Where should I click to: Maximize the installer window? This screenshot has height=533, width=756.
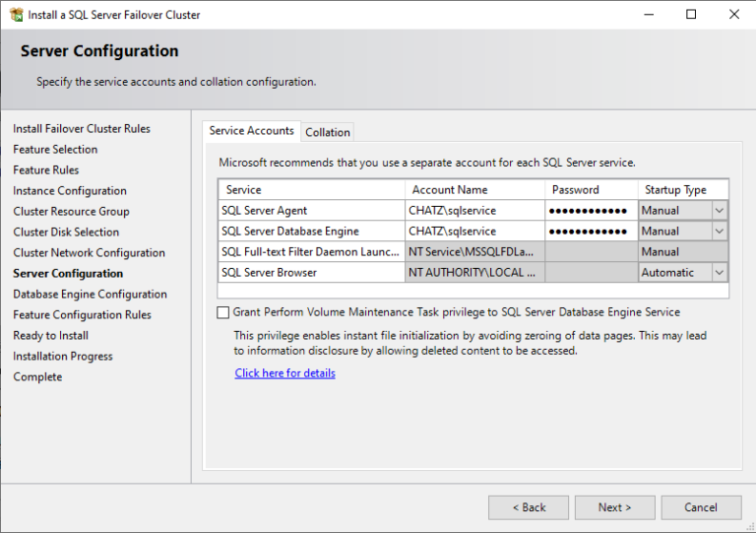point(691,15)
